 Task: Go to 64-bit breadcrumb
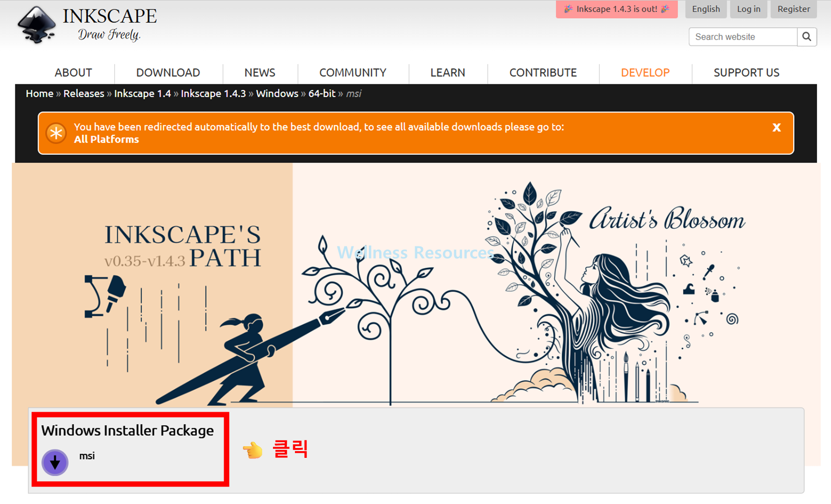[x=322, y=94]
